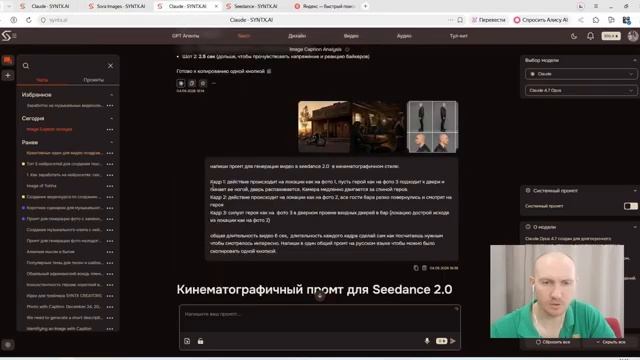640x360 pixels.
Task: Open the Photo with Caption December 24 chat
Action: click(x=63, y=307)
